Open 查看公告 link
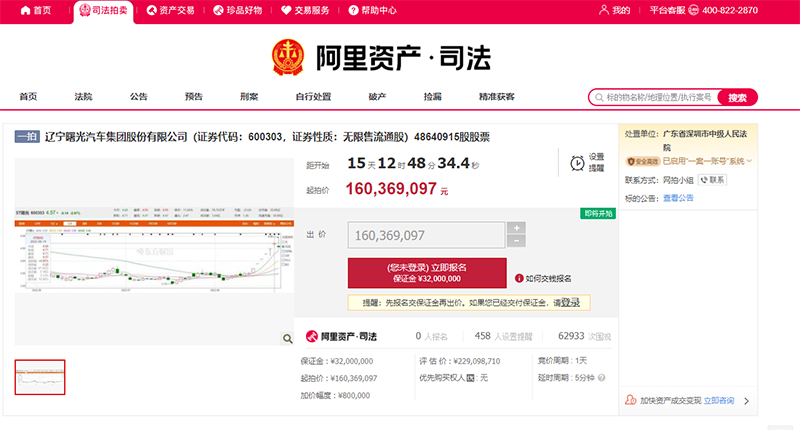This screenshot has height=430, width=800. click(x=678, y=198)
